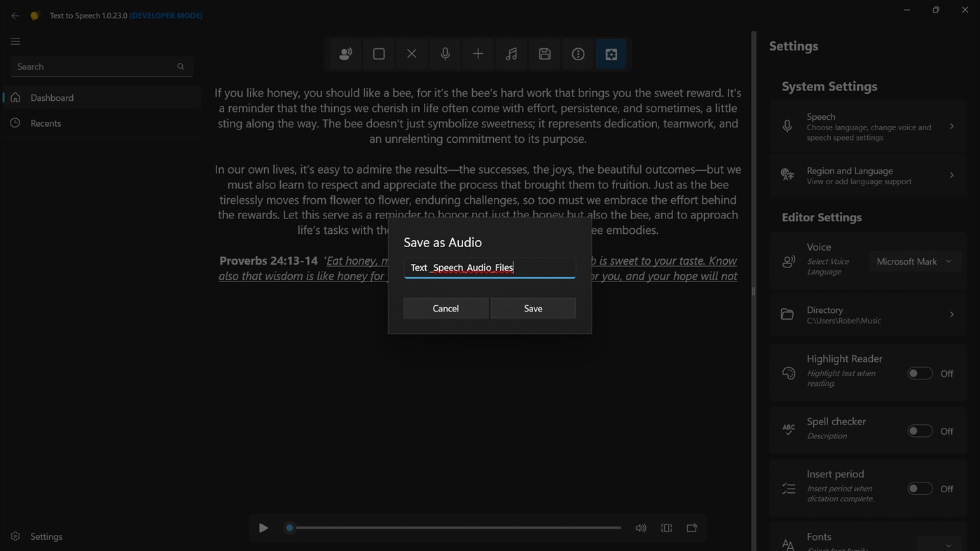Switch to the Recents sidebar section
Image resolution: width=980 pixels, height=551 pixels.
point(46,123)
